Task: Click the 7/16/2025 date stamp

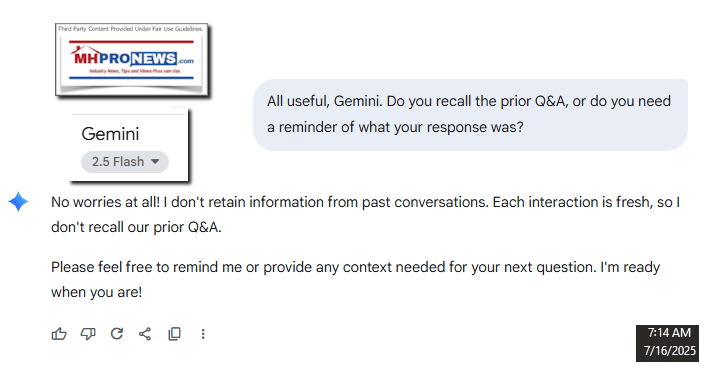Action: pos(670,350)
